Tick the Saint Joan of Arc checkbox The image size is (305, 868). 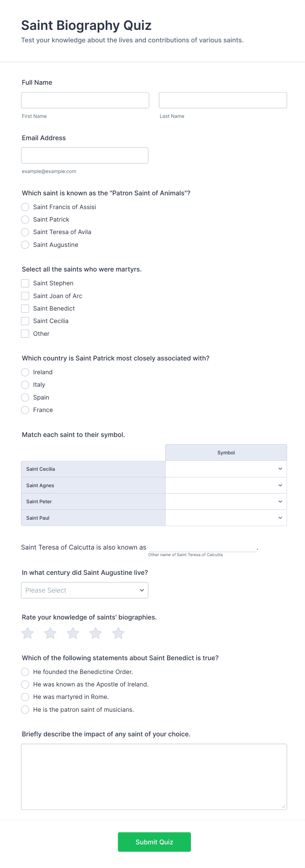[25, 296]
